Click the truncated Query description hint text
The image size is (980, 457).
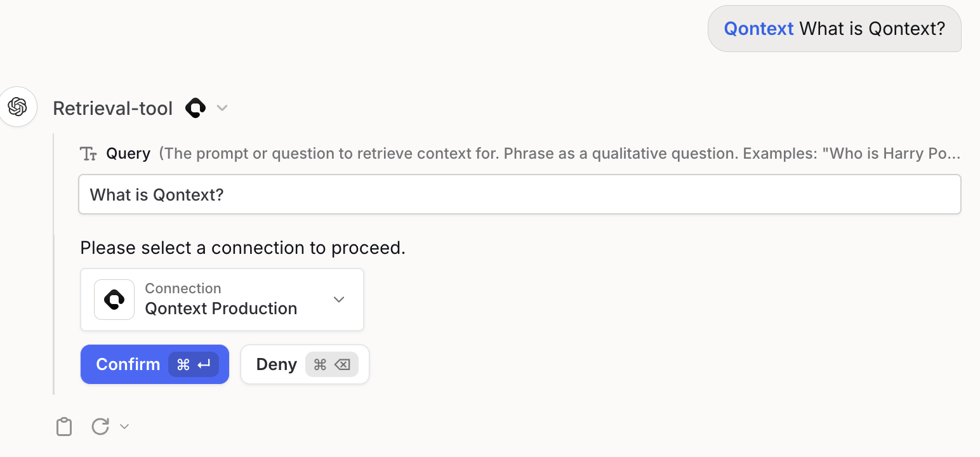coord(559,153)
